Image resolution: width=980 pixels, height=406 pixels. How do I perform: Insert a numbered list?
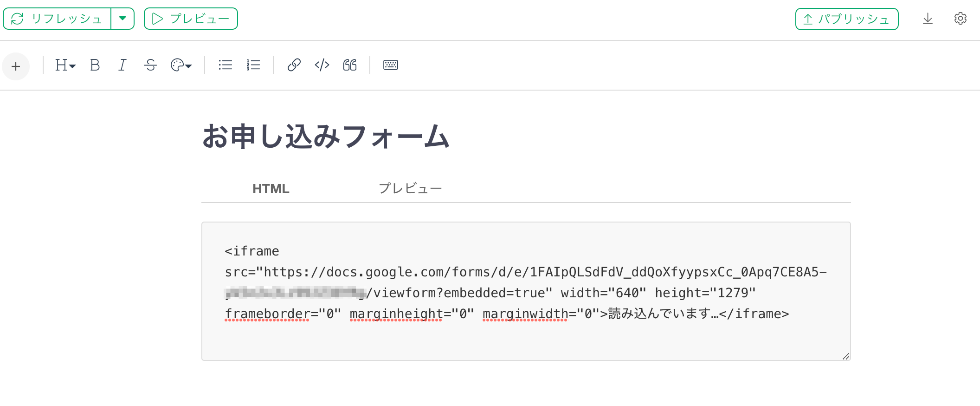253,65
